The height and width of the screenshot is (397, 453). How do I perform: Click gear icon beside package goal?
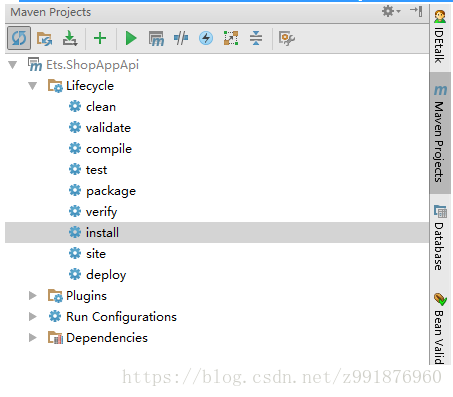[75, 190]
